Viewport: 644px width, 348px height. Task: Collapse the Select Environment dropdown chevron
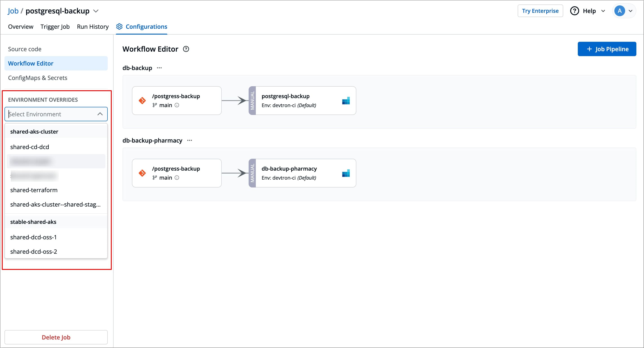click(100, 114)
